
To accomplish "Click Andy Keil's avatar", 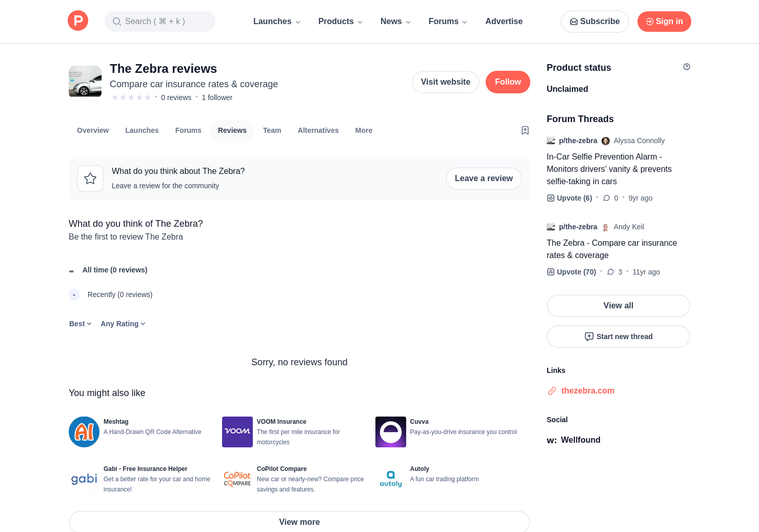I will [x=606, y=227].
